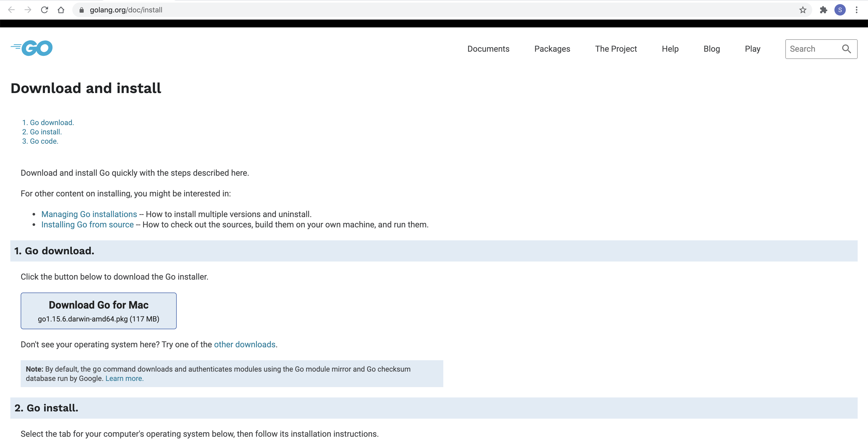
Task: Click Download Go for Mac button
Action: (98, 310)
